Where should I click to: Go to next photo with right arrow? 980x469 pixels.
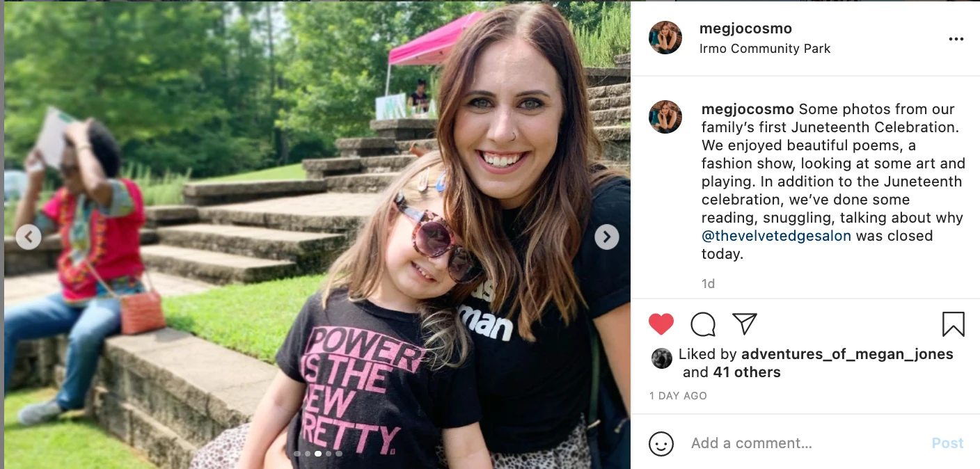(x=606, y=237)
